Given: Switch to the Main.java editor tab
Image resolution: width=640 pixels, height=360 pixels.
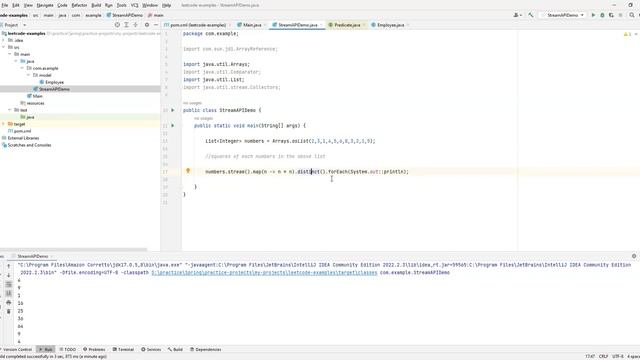Looking at the screenshot, I should (x=251, y=25).
